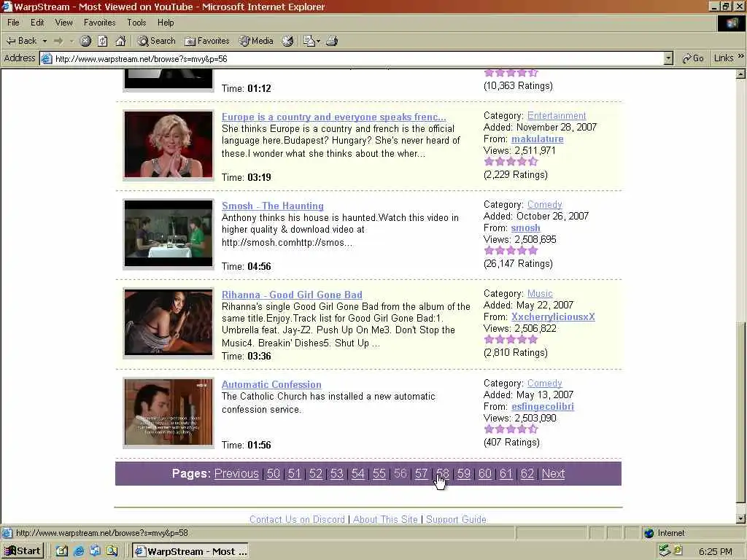Click the History icon in toolbar

pos(287,41)
